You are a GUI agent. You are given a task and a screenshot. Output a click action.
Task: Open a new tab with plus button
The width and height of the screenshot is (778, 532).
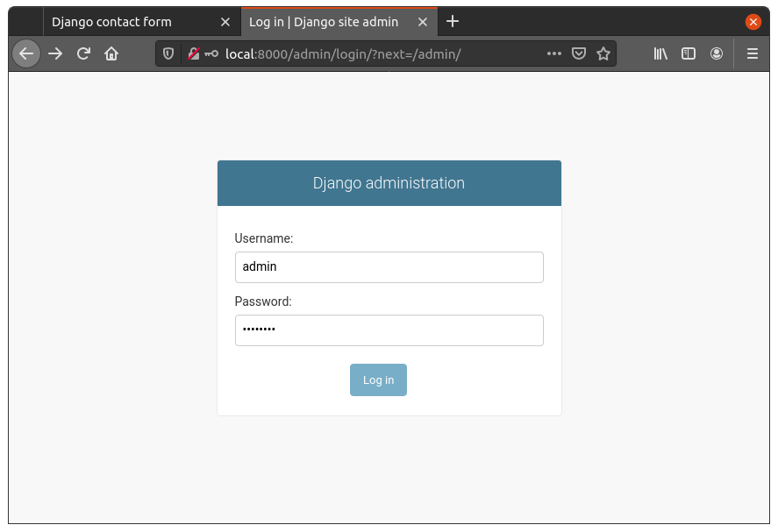[x=453, y=22]
